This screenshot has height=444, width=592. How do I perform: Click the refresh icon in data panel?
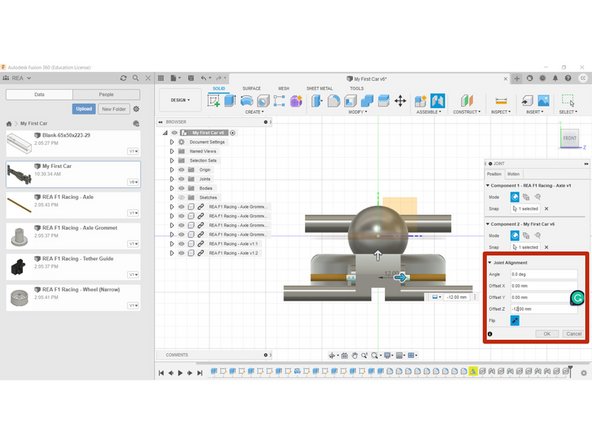coord(123,78)
